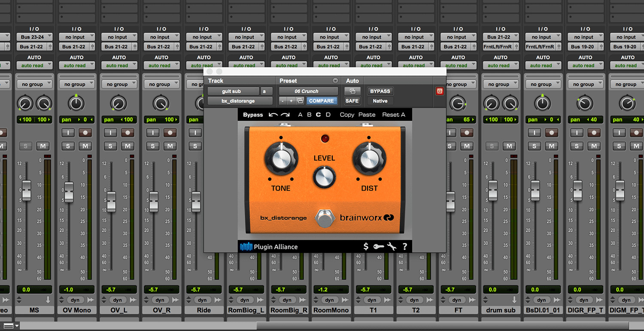
Task: Toggle the automation SAFE button
Action: tap(352, 101)
